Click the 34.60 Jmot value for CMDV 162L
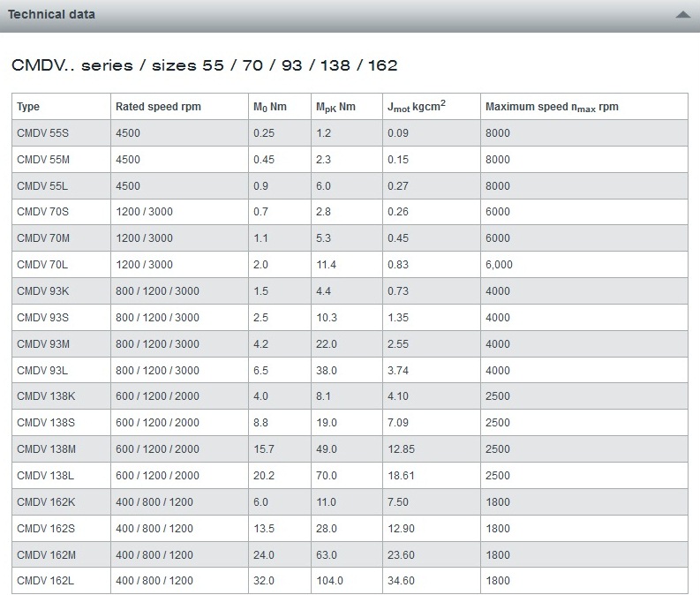This screenshot has height=595, width=700. coord(401,580)
